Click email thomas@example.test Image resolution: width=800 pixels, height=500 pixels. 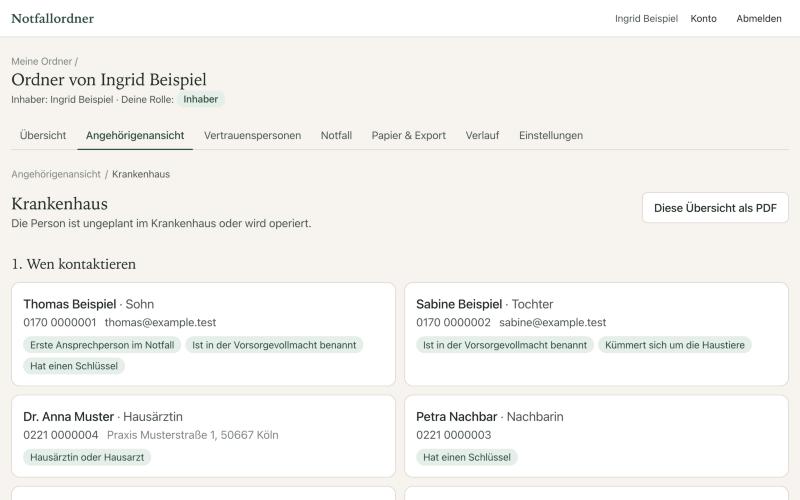(160, 322)
